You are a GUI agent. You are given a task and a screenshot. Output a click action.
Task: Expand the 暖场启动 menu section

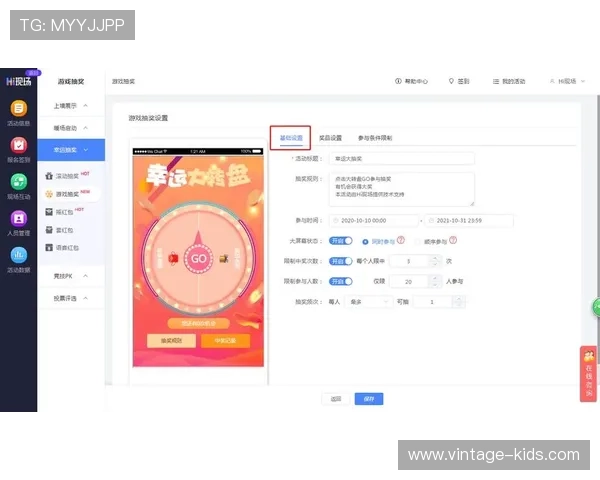click(x=71, y=128)
